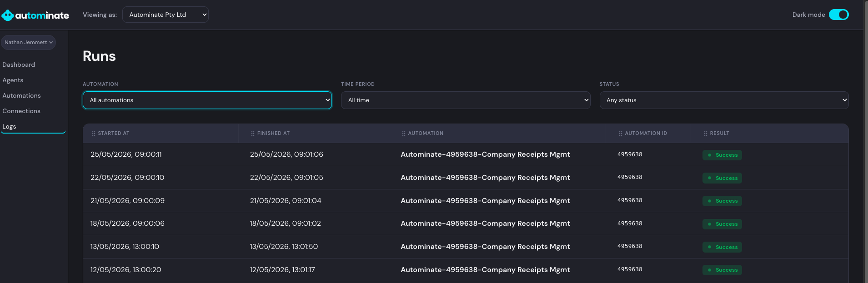Click started time 18/05/2026, 09:00:06
The image size is (868, 283).
click(127, 223)
